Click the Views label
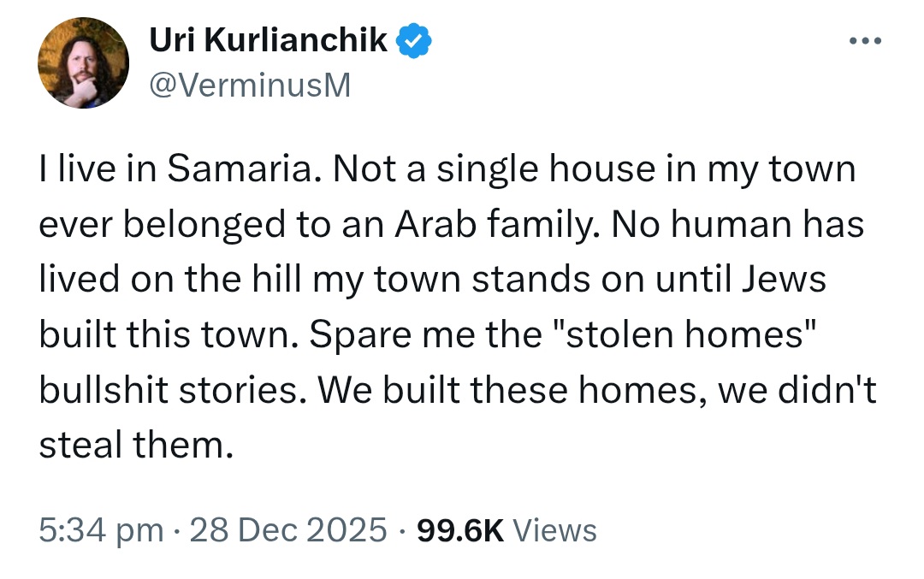 click(x=554, y=529)
